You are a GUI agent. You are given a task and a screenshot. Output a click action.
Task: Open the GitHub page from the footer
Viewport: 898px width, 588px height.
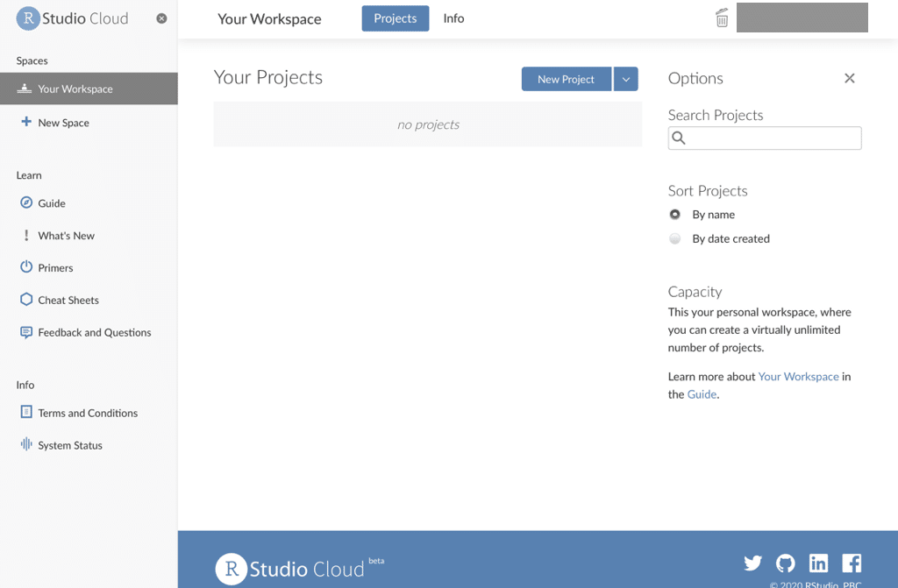click(785, 563)
